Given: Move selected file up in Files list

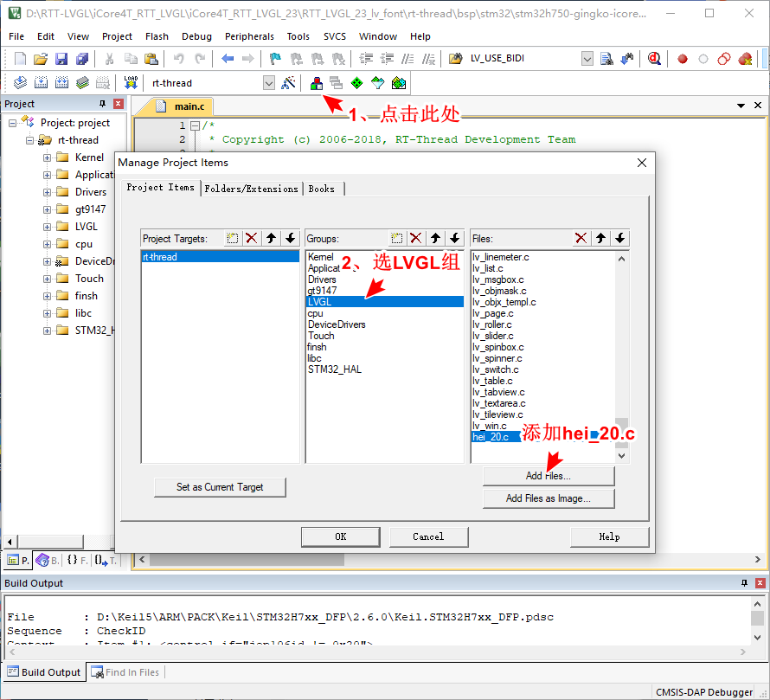Looking at the screenshot, I should (x=600, y=238).
